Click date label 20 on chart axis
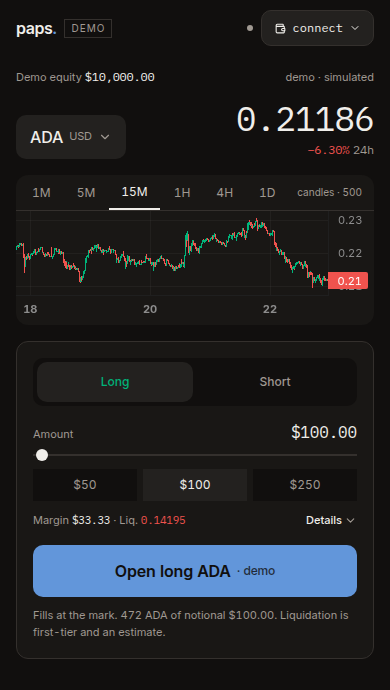Viewport: 390px width, 690px height. coord(150,309)
